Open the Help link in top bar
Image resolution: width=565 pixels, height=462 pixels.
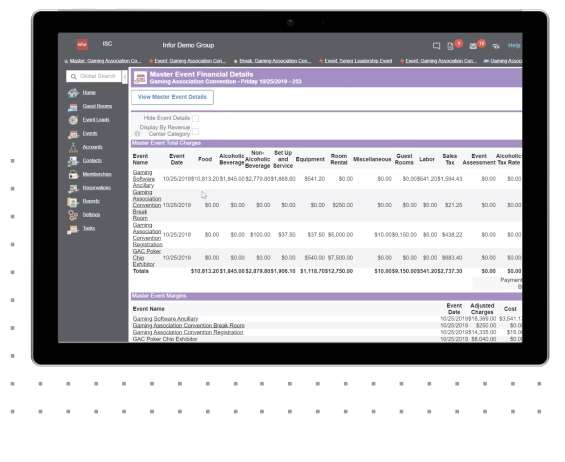click(514, 45)
